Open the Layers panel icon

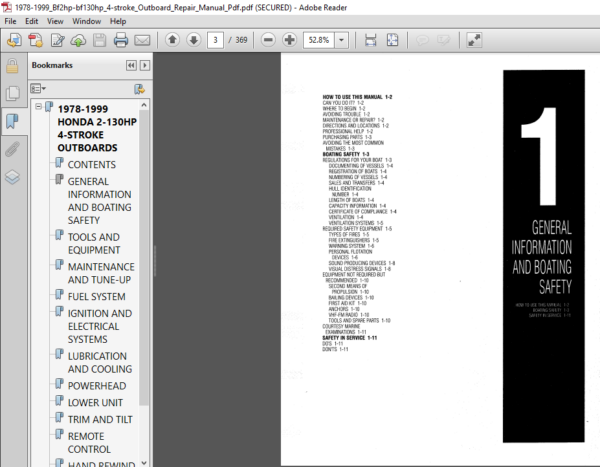click(x=12, y=177)
